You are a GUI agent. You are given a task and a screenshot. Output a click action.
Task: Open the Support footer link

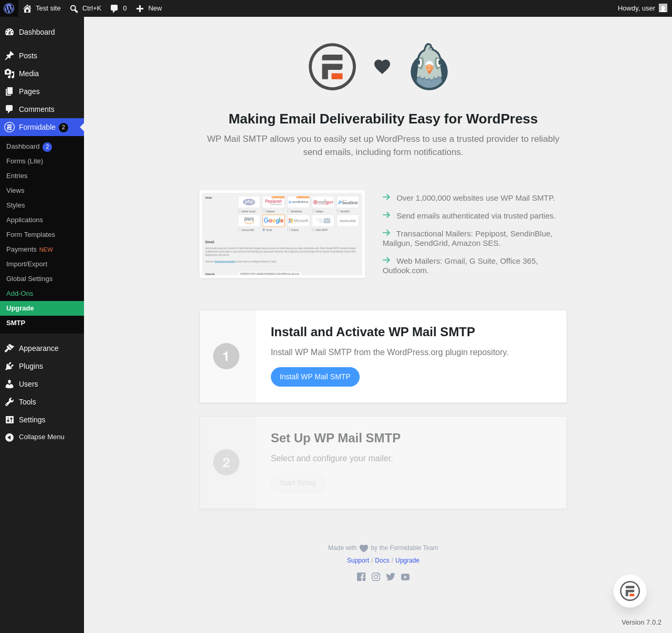358,561
